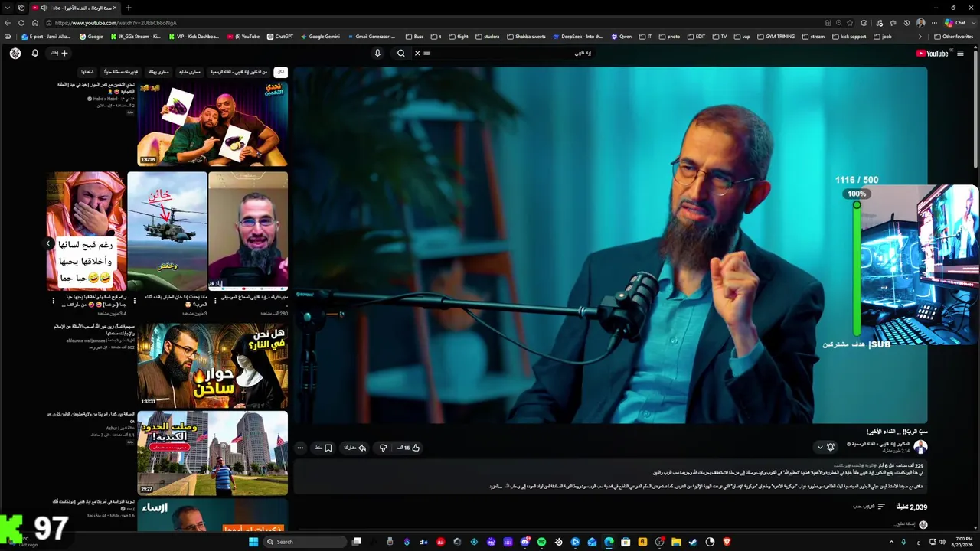
Task: Open the browser Chat sidebar button
Action: pos(955,23)
